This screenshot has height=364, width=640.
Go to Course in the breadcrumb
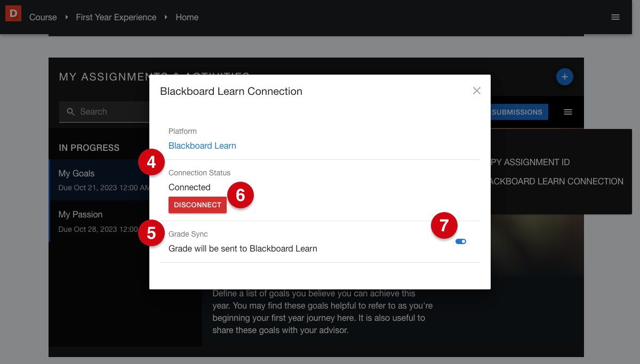43,17
